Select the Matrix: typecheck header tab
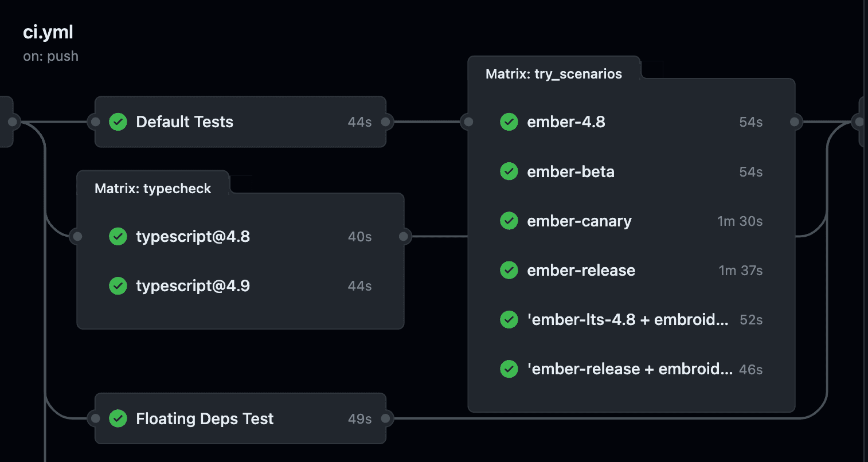Screen dimensions: 868x462 153,187
